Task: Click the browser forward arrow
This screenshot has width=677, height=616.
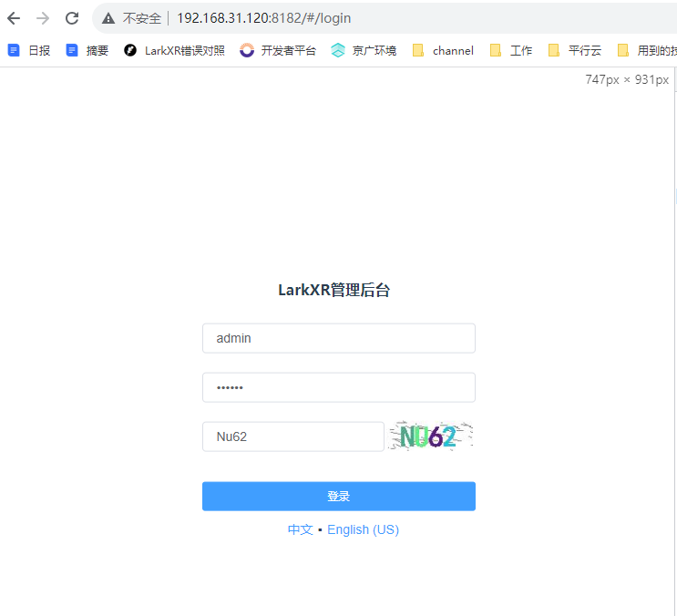Action: [x=43, y=18]
